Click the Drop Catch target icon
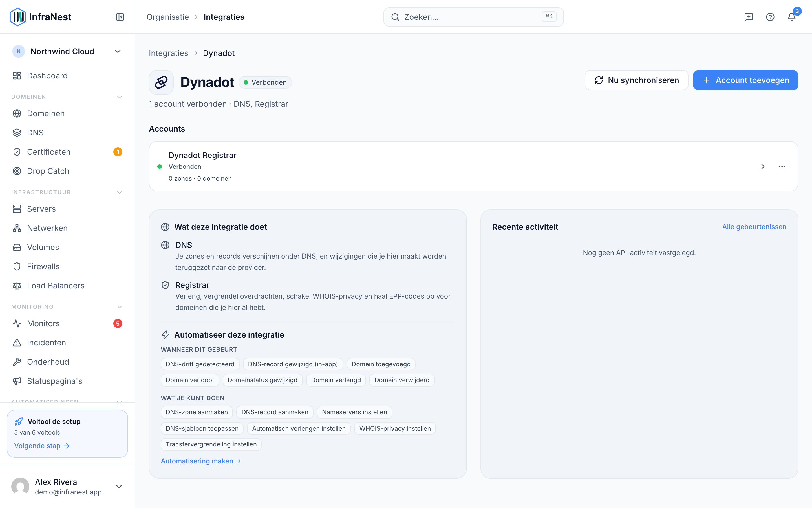Screen dimensions: 812x508 tap(17, 171)
